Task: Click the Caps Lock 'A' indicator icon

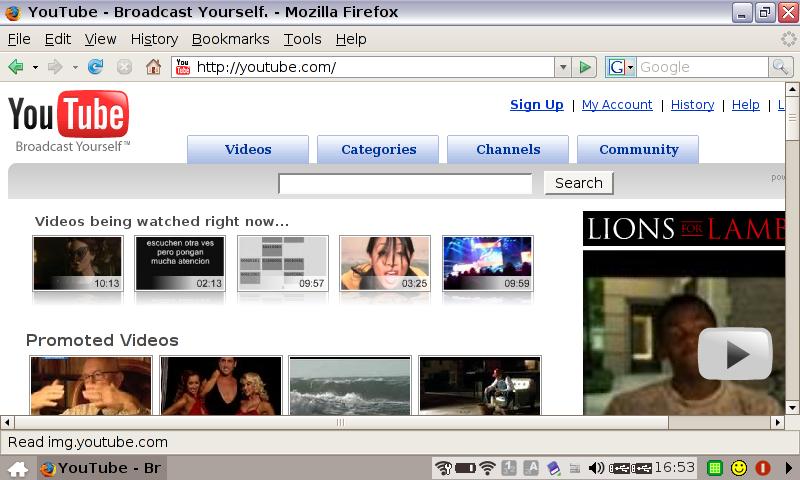Action: 531,468
